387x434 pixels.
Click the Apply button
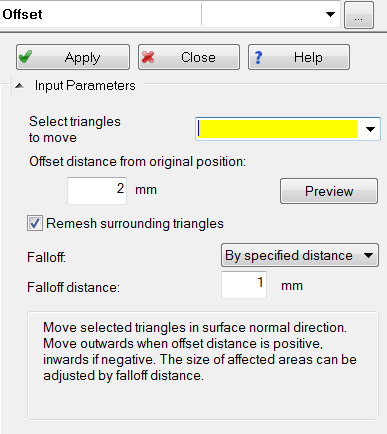(73, 57)
